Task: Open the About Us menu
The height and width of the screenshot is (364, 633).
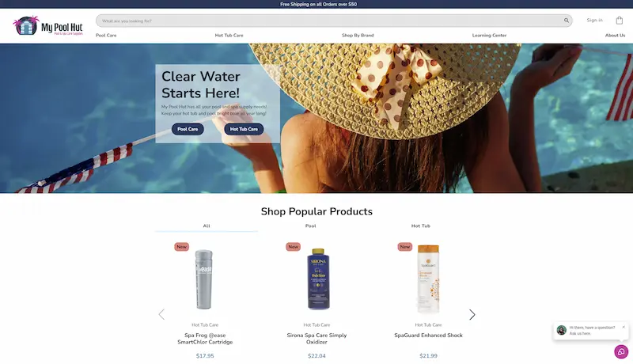Action: 615,36
